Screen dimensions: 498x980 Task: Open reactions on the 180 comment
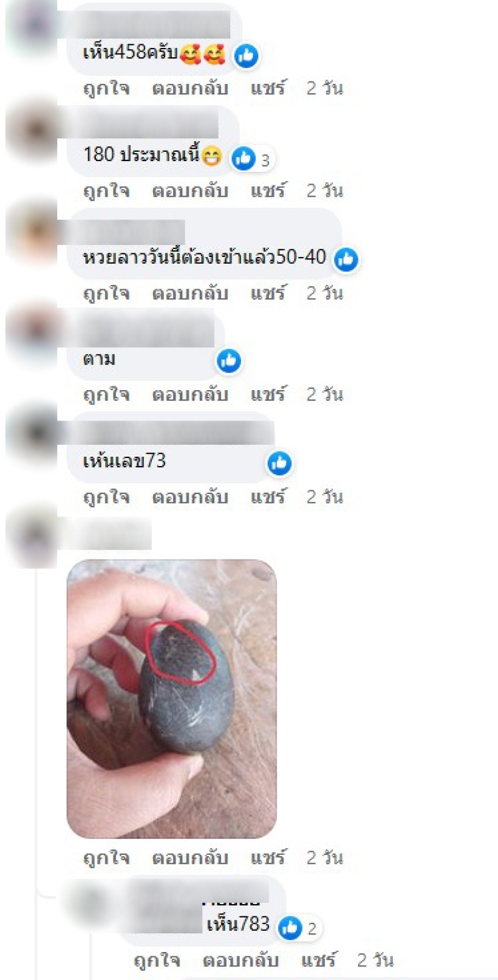[252, 159]
